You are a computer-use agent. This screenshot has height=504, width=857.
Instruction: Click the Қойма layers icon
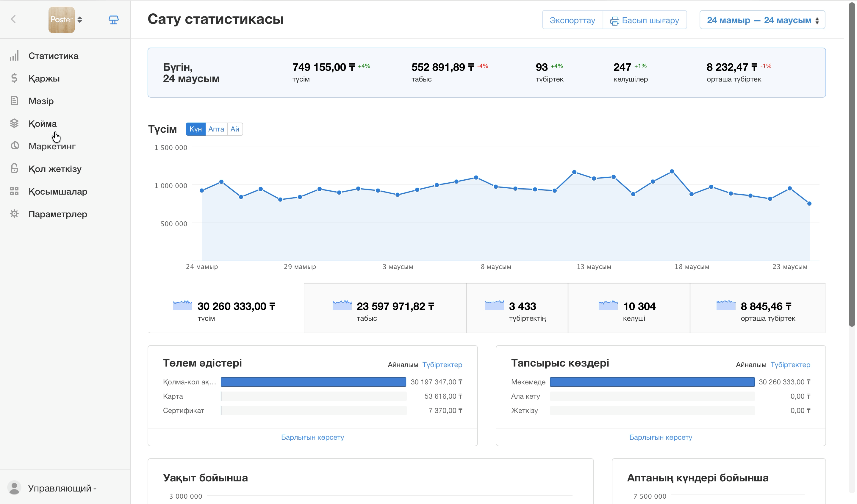click(14, 123)
